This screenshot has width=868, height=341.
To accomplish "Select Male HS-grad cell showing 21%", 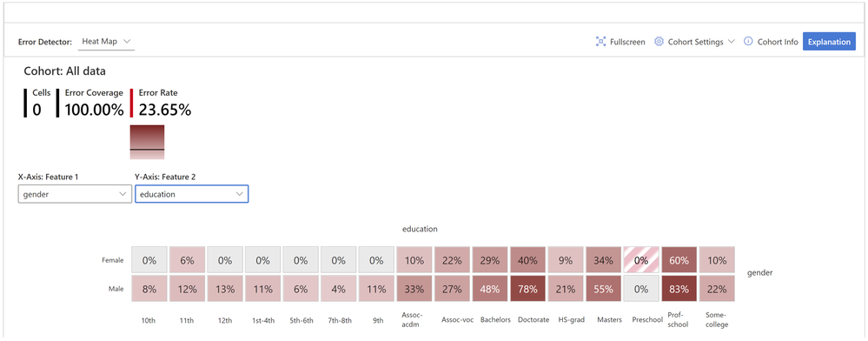I will (566, 288).
